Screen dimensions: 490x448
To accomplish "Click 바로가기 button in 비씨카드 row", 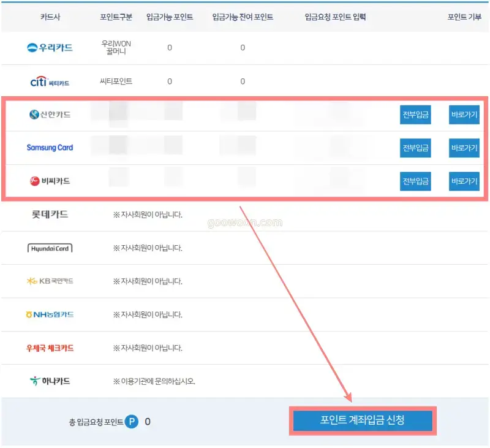I will click(464, 181).
